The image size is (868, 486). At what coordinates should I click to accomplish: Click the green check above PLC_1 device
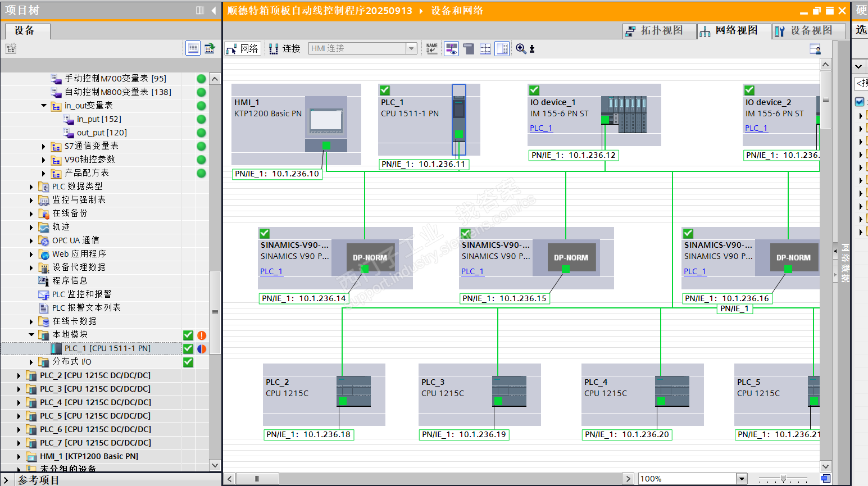point(385,90)
